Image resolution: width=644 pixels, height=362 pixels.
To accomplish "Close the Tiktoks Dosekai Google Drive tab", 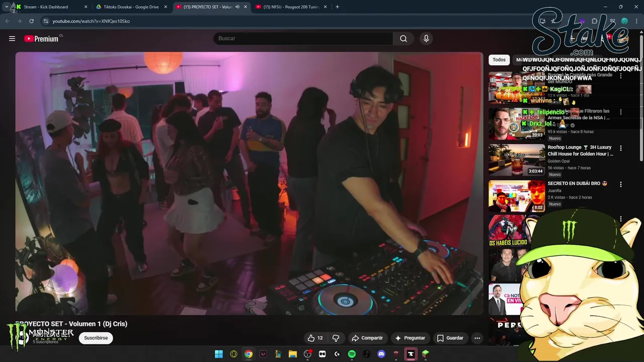I will 166,7.
